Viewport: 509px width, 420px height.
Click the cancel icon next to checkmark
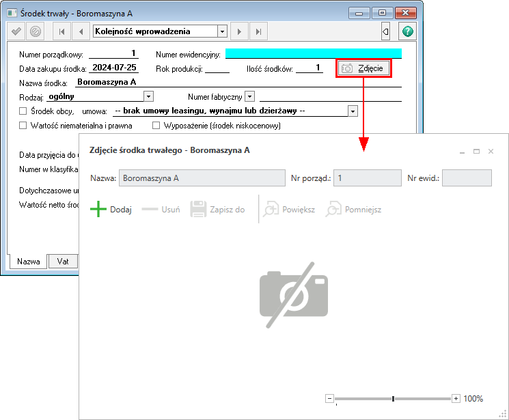pyautogui.click(x=36, y=31)
